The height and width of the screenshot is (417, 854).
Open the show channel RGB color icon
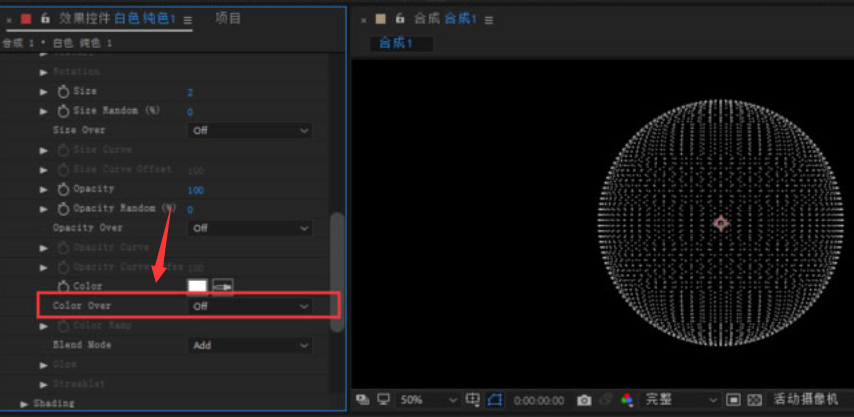pyautogui.click(x=627, y=400)
